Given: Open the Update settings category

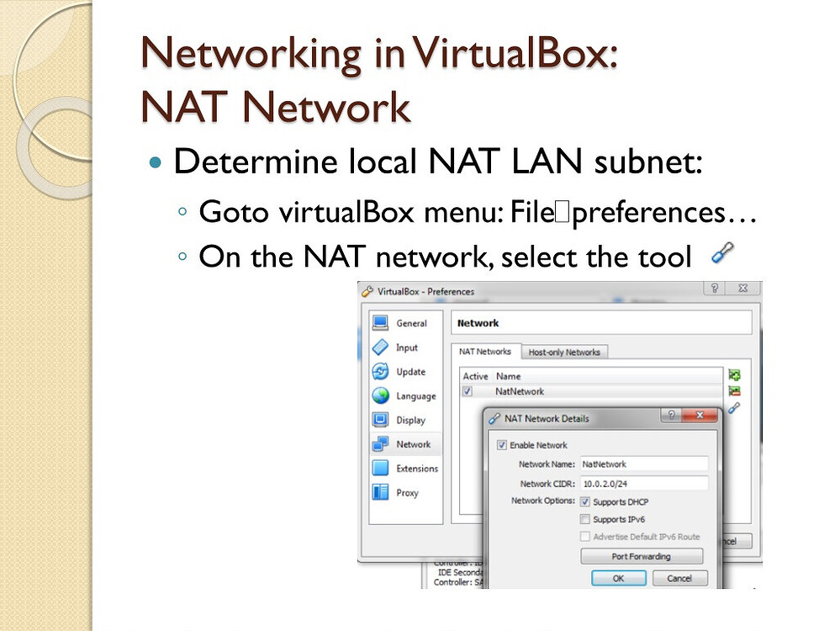Looking at the screenshot, I should tap(405, 372).
